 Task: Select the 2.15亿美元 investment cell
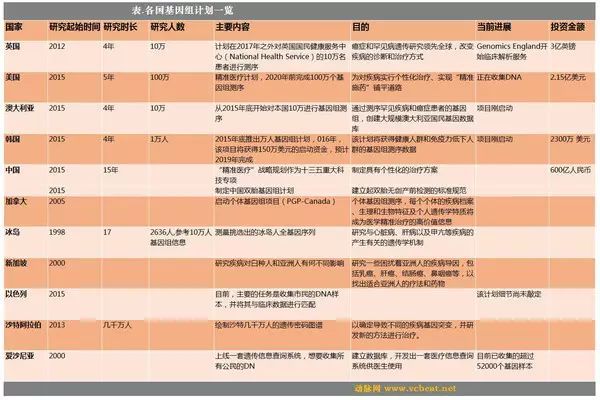568,77
